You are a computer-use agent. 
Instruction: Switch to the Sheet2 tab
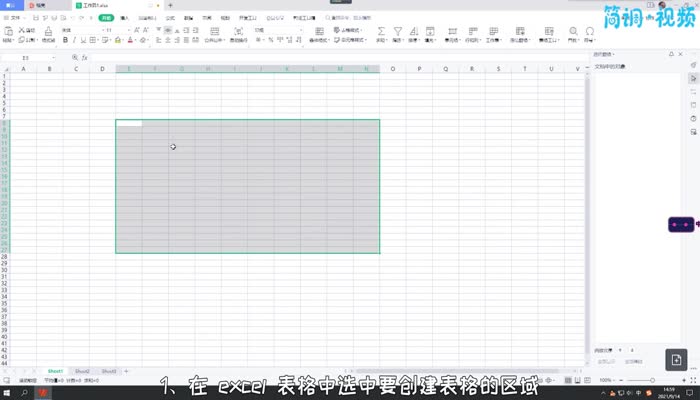(83, 371)
